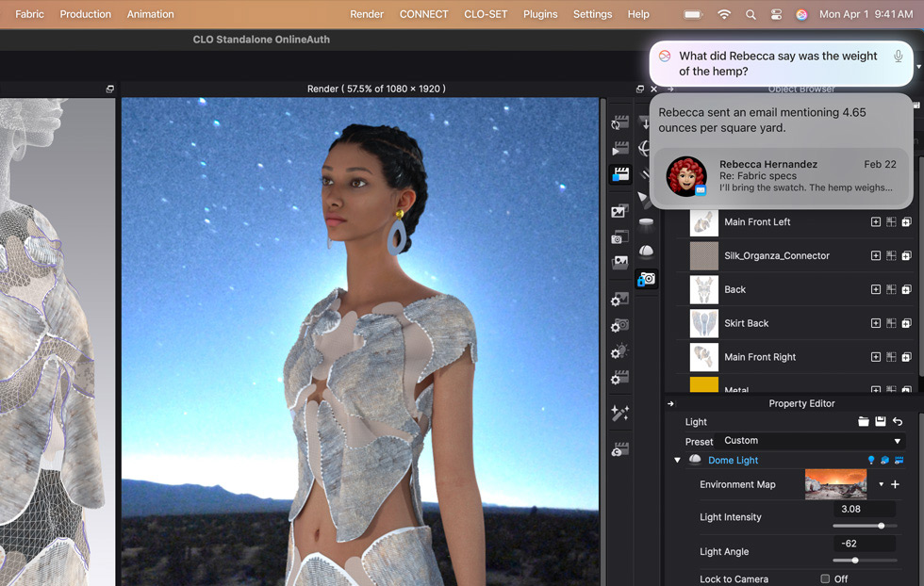Click the microphone icon in Siri prompt
This screenshot has width=924, height=586.
(x=897, y=57)
